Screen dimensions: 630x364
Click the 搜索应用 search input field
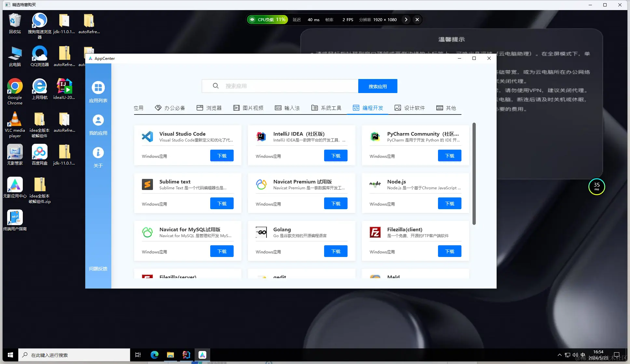pos(280,86)
